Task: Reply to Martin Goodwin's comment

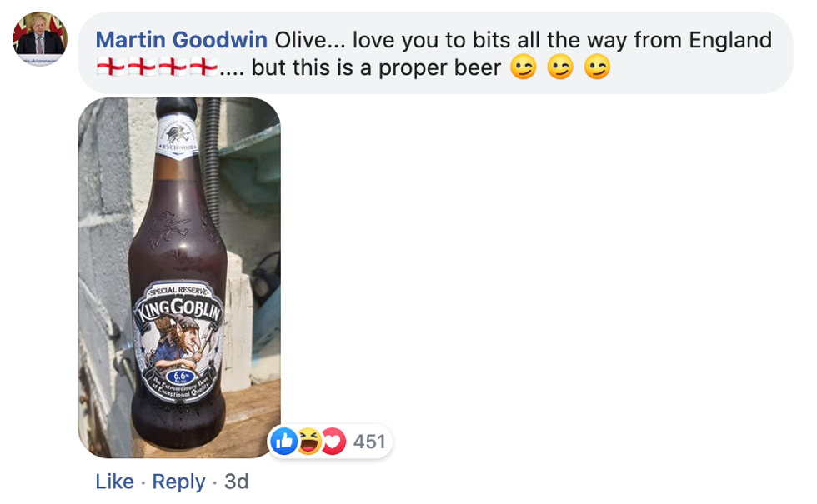Action: point(178,482)
